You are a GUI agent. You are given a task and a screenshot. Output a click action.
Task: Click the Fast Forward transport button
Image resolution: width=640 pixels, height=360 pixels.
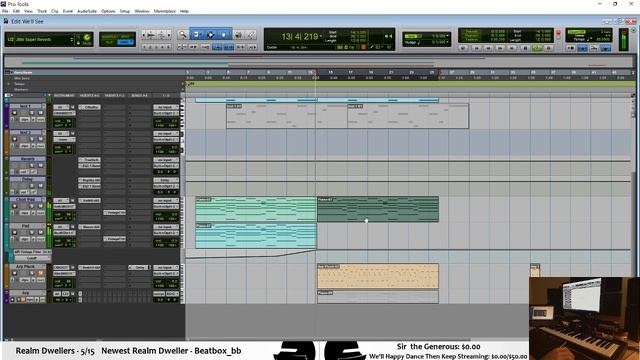click(500, 48)
